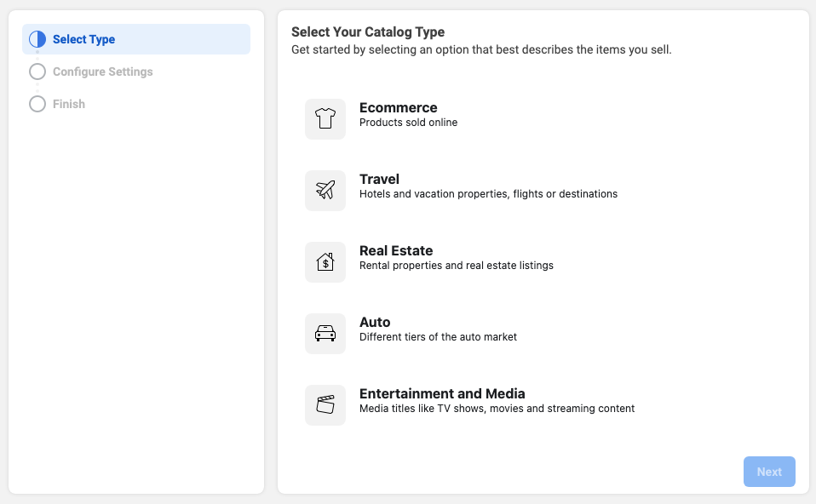
Task: Select the Auto option title
Action: click(375, 322)
